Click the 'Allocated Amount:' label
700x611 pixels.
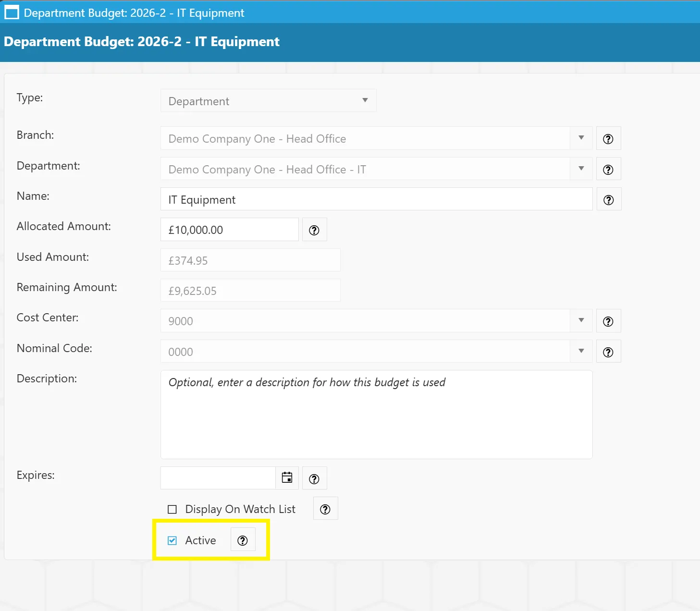(64, 226)
